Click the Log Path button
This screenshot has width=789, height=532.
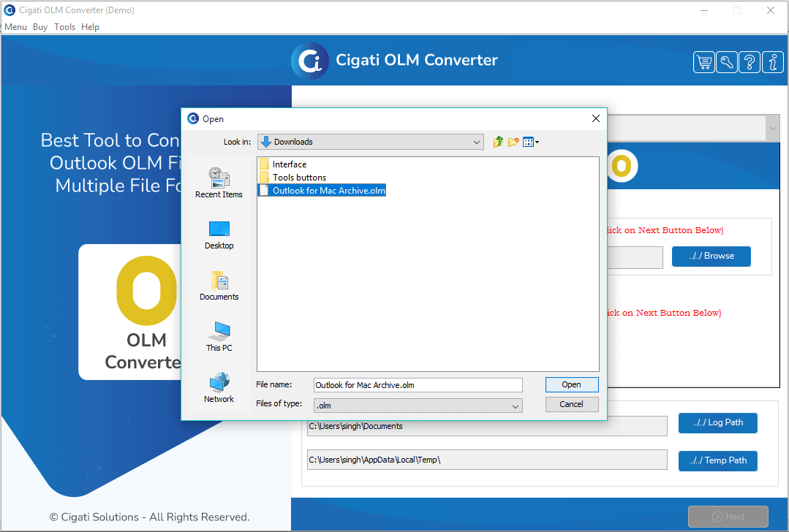[x=717, y=423]
